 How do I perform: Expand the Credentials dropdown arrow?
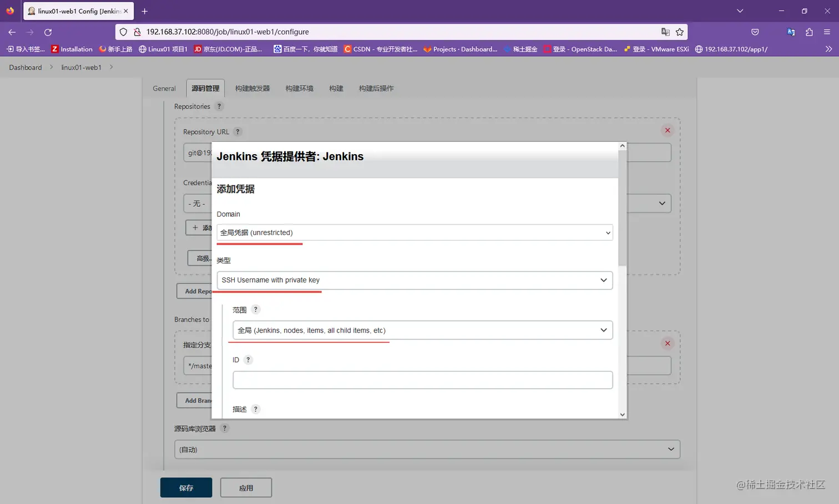662,203
